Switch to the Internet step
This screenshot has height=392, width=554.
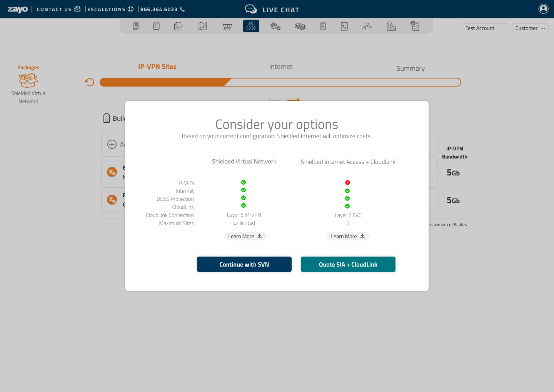281,67
